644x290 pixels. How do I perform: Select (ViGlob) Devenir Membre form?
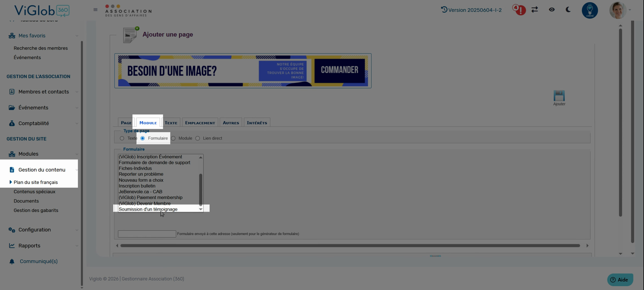[x=145, y=204]
